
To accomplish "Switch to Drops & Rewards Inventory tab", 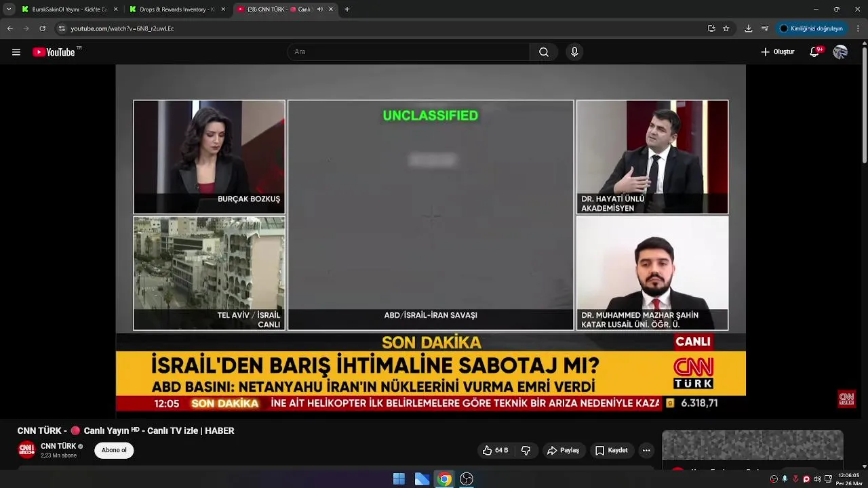I will pyautogui.click(x=178, y=9).
